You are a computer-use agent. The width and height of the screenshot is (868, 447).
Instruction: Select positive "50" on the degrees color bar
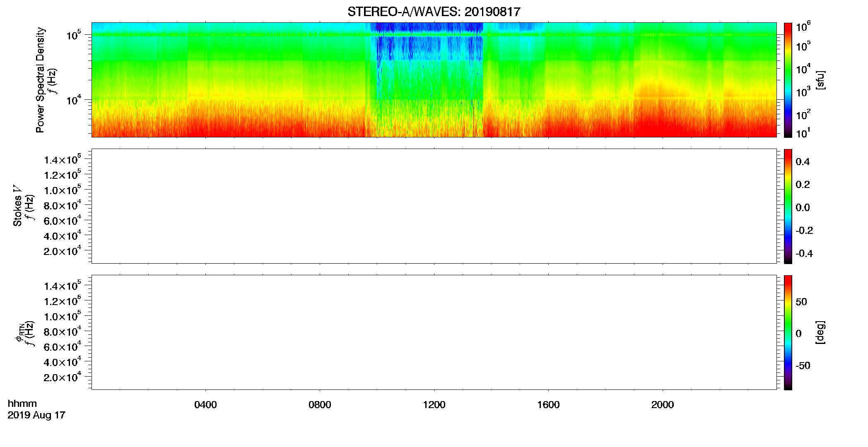coord(801,302)
